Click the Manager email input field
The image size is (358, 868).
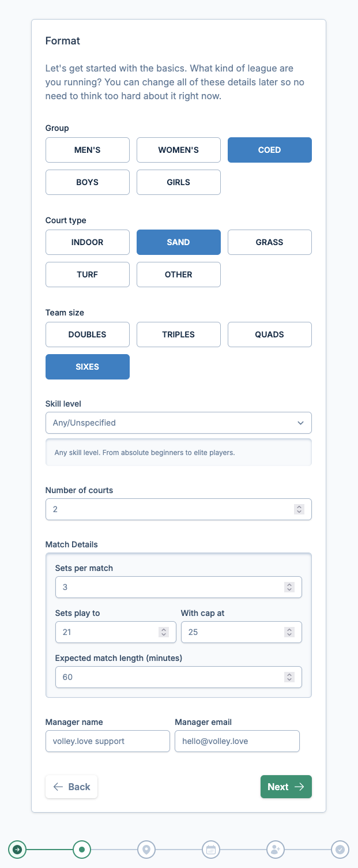pyautogui.click(x=237, y=741)
